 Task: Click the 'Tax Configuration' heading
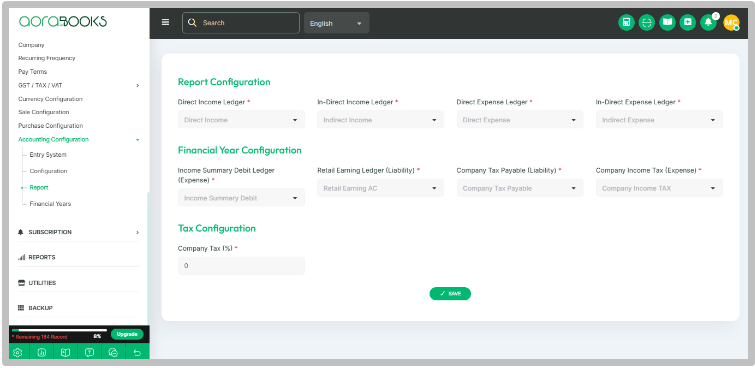(217, 228)
